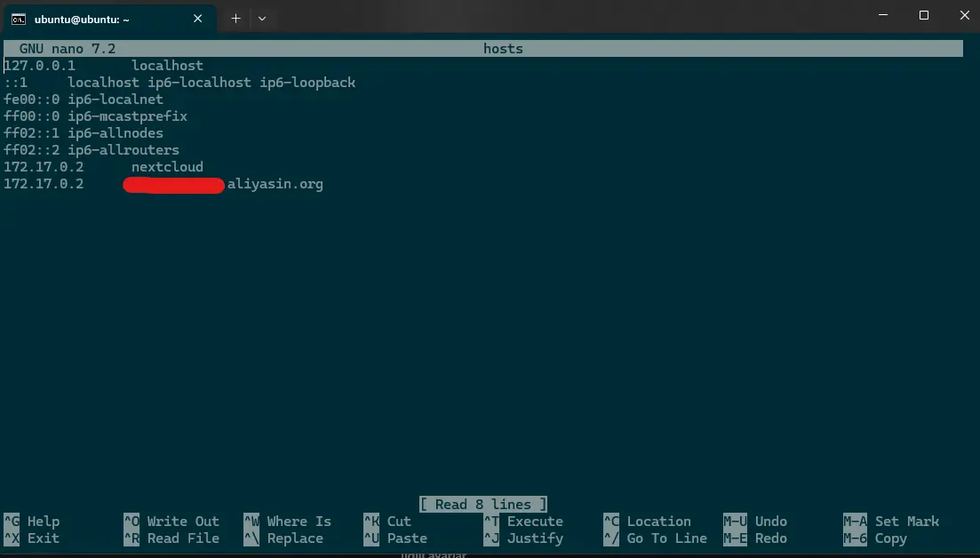Click the 'hosts' file name in title bar
The width and height of the screenshot is (980, 558).
click(x=503, y=49)
